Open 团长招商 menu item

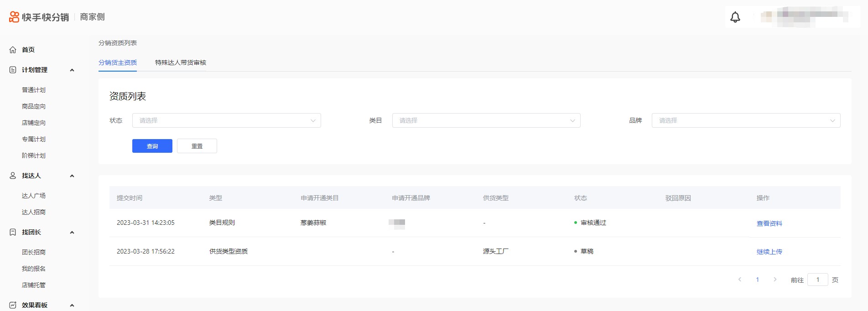click(x=34, y=252)
